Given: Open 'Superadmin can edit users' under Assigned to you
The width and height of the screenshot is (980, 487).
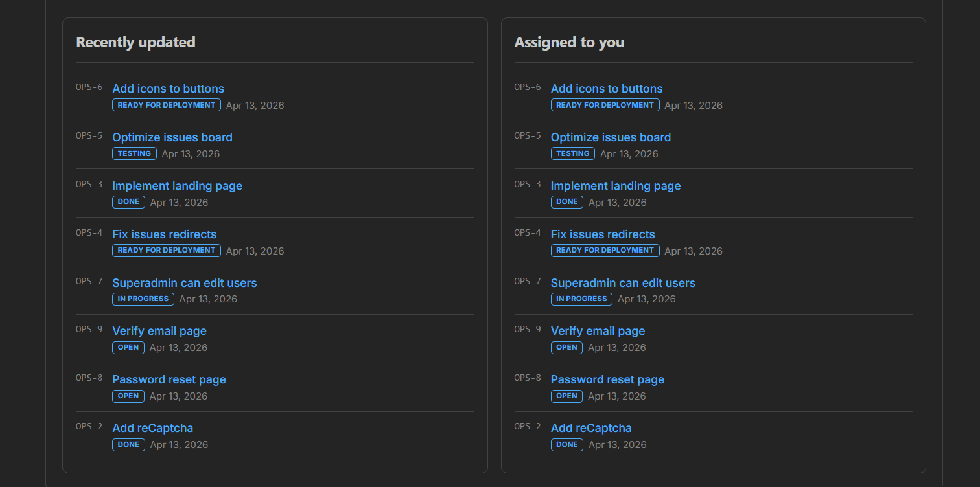Looking at the screenshot, I should pyautogui.click(x=623, y=283).
